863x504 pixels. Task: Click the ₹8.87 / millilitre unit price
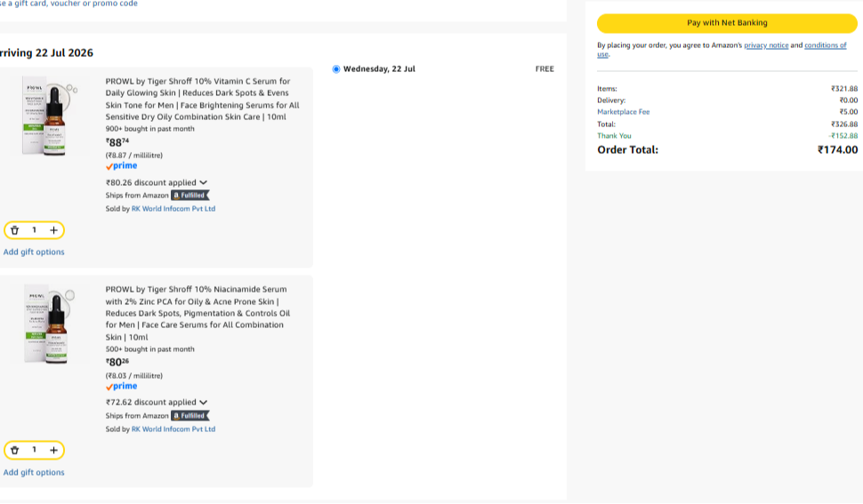(134, 156)
